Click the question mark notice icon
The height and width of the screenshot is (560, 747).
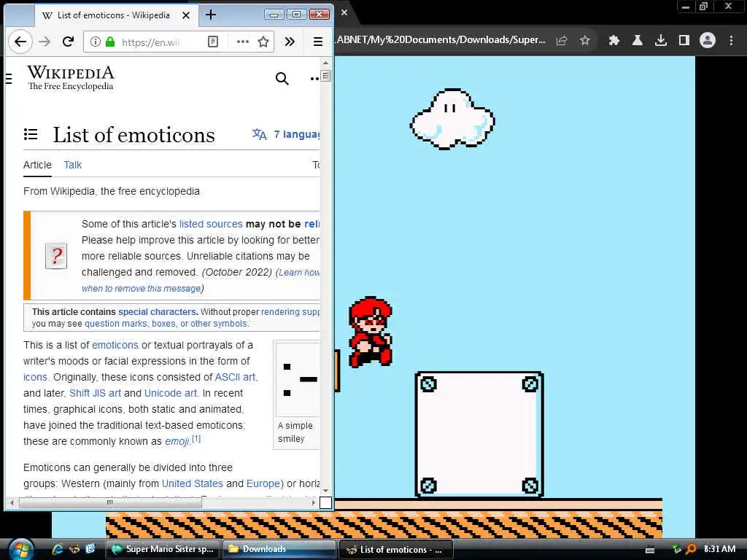[55, 256]
